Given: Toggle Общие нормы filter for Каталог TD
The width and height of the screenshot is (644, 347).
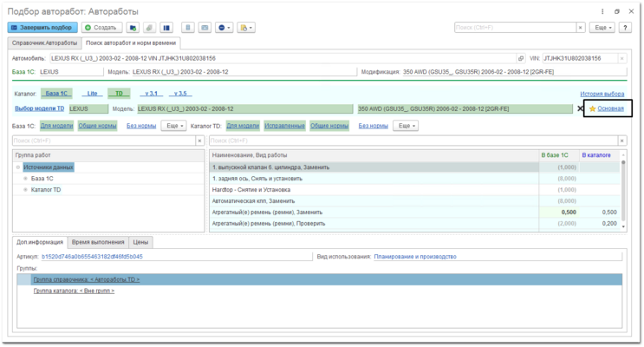Looking at the screenshot, I should pos(329,126).
